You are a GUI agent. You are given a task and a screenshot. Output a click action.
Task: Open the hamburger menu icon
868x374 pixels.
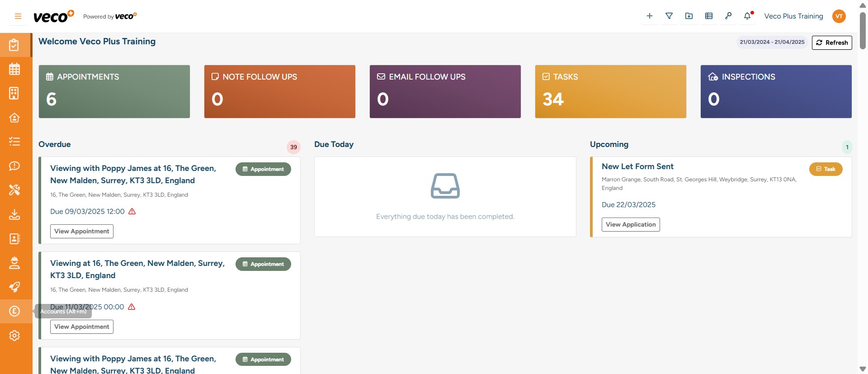coord(18,16)
